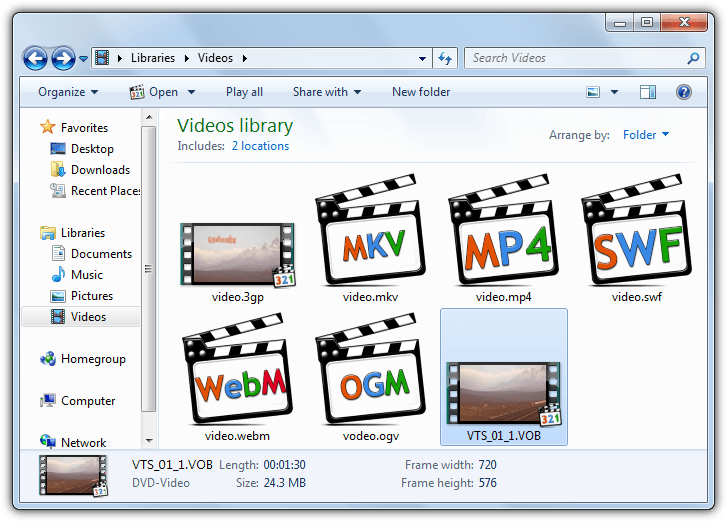Click the video library icon in the address bar
The image size is (727, 521).
click(102, 58)
